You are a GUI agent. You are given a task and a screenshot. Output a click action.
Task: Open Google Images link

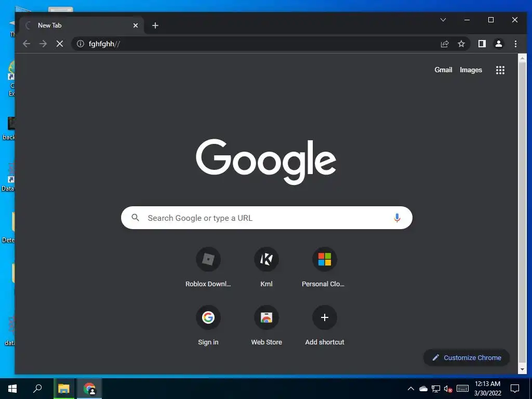tap(471, 70)
